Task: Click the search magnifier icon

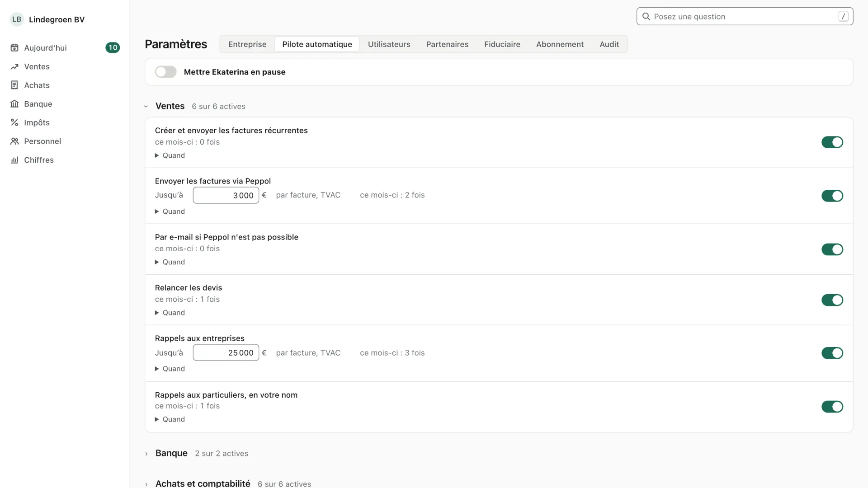Action: click(x=646, y=16)
